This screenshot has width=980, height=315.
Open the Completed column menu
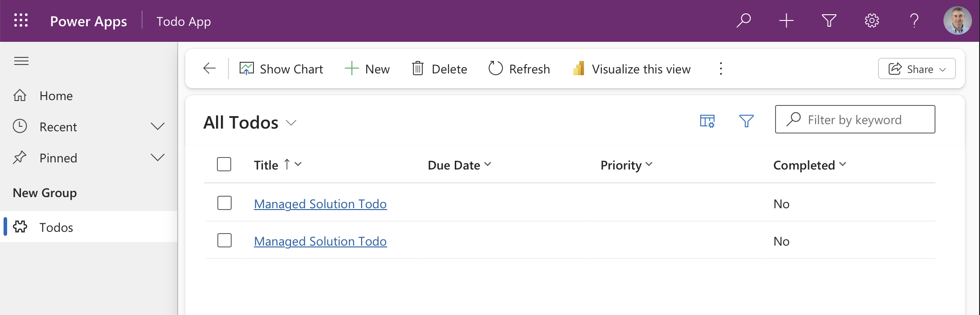[810, 165]
